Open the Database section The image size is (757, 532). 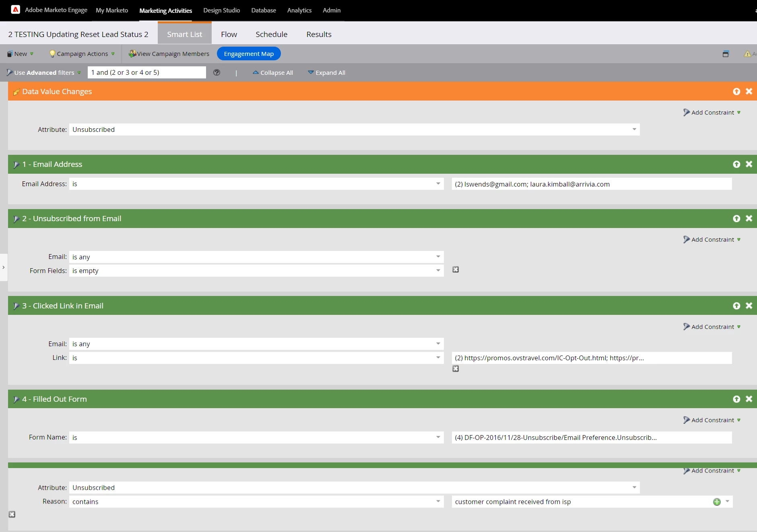(x=264, y=10)
